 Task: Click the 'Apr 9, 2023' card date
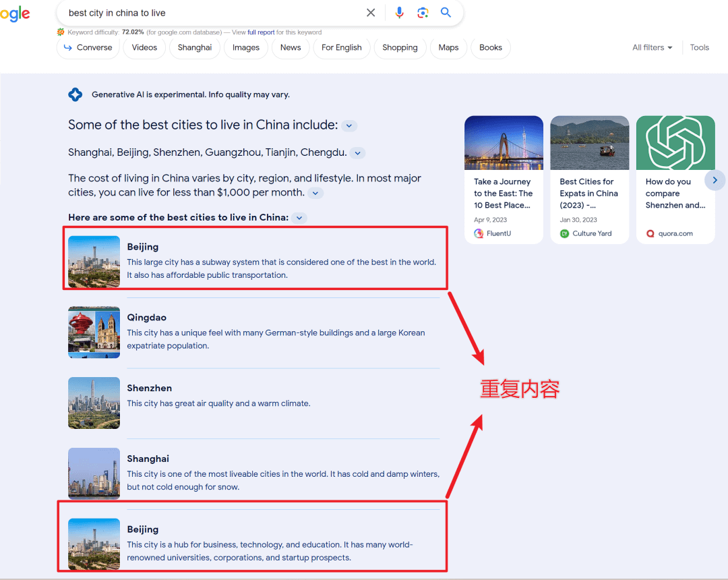(490, 220)
